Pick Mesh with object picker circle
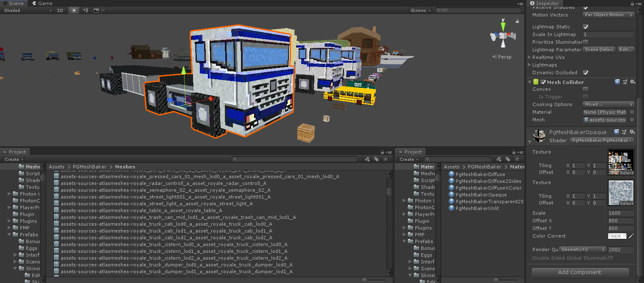Image resolution: width=644 pixels, height=283 pixels. tap(632, 120)
